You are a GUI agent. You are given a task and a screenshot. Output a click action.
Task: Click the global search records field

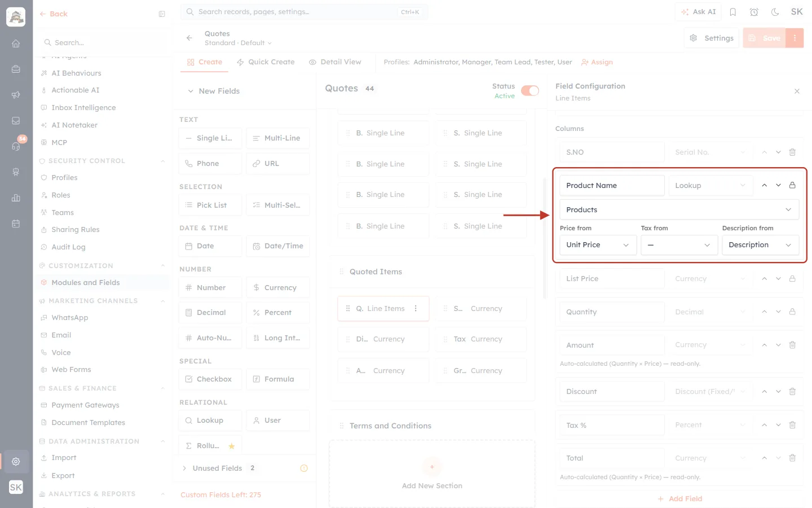(304, 12)
